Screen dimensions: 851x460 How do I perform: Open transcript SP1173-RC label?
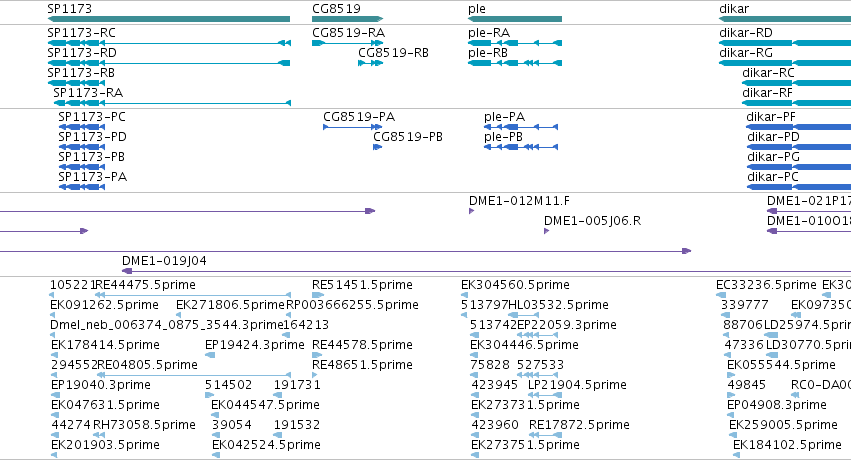(81, 33)
